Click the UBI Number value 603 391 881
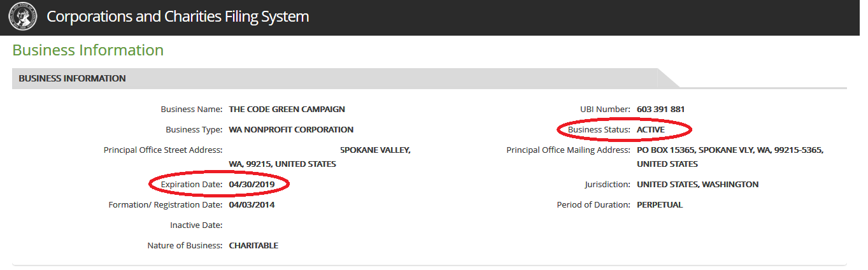 (x=661, y=109)
